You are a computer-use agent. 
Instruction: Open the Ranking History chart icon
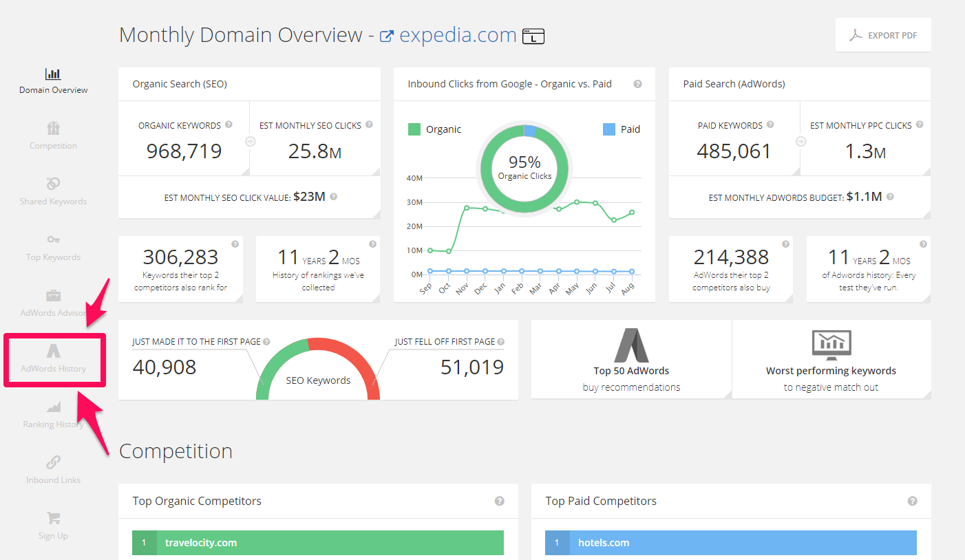coord(53,407)
